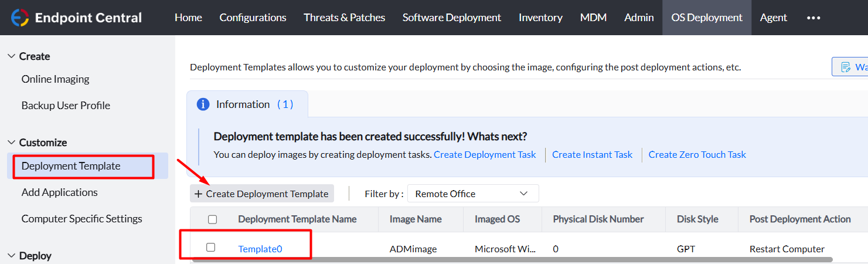Click the Endpoint Central logo icon
The image size is (868, 264).
[x=20, y=18]
